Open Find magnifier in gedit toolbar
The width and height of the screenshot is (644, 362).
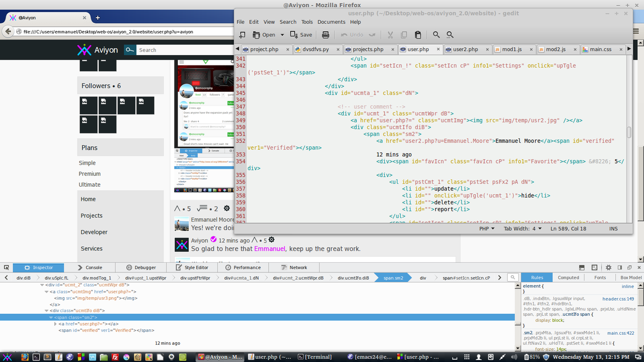436,35
